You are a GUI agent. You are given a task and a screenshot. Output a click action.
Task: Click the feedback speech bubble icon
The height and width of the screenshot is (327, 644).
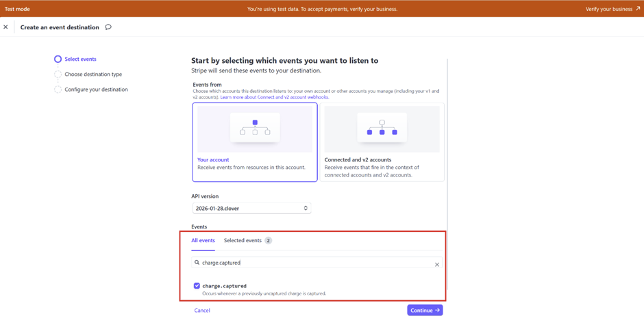(x=108, y=27)
